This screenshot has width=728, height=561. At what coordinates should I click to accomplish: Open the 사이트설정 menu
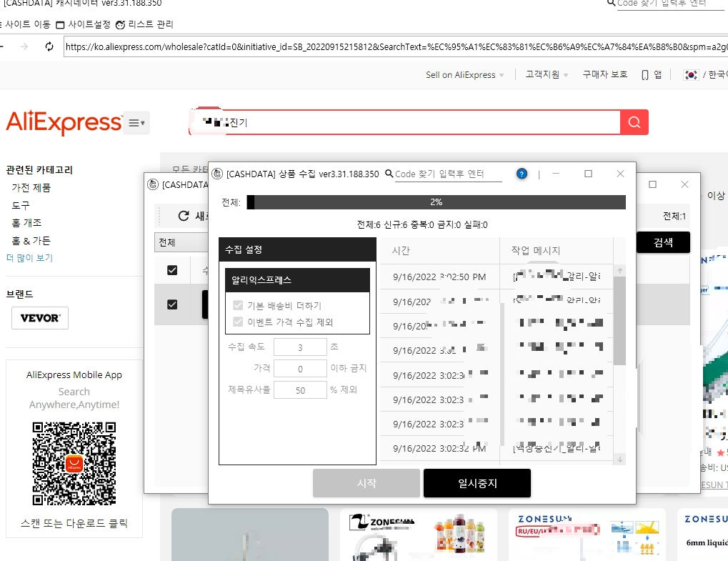[83, 24]
